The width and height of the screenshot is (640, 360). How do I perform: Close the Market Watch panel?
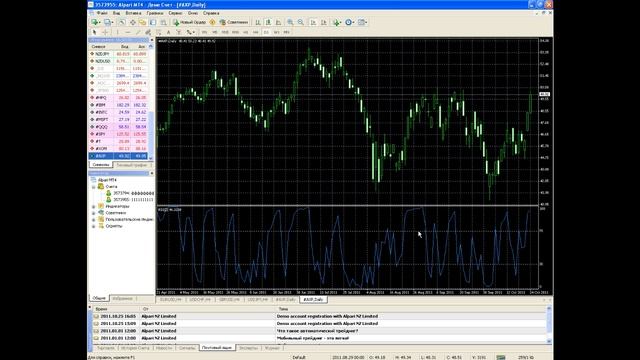[x=151, y=40]
